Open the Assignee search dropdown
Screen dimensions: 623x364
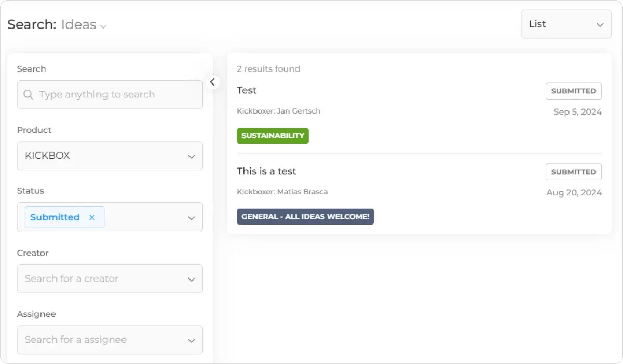[110, 340]
